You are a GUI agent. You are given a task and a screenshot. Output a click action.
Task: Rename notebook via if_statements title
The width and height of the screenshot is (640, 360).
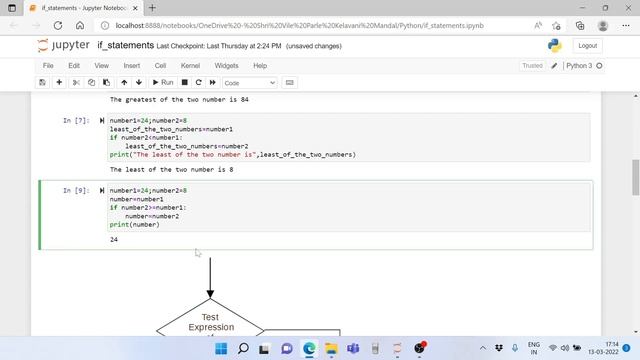click(125, 45)
